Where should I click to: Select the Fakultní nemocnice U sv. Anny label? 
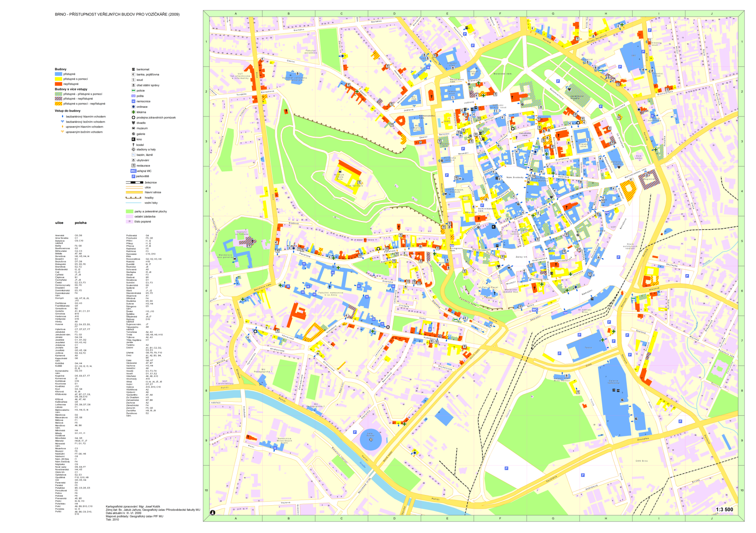click(330, 294)
